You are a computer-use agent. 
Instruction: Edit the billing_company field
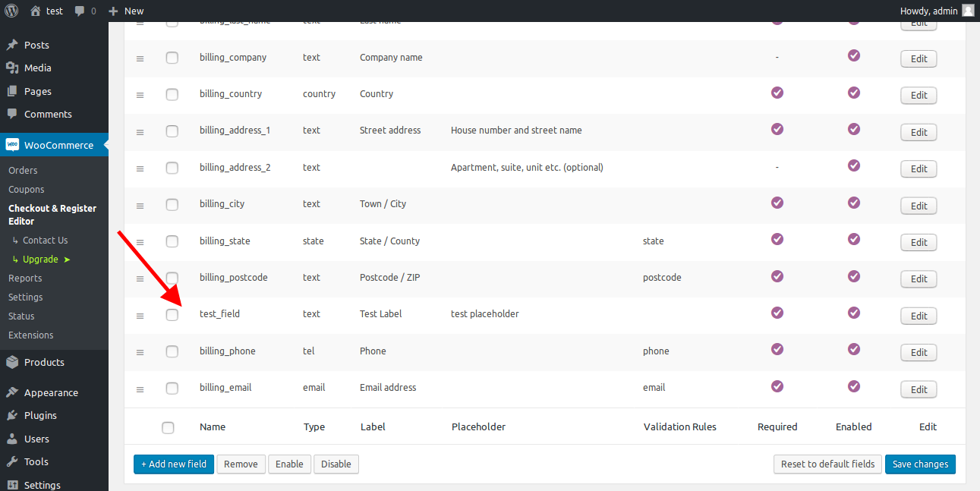tap(919, 59)
